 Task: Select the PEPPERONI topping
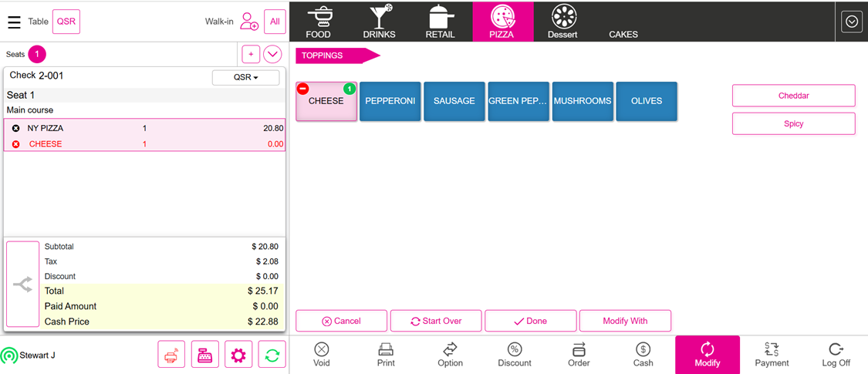[x=390, y=101]
